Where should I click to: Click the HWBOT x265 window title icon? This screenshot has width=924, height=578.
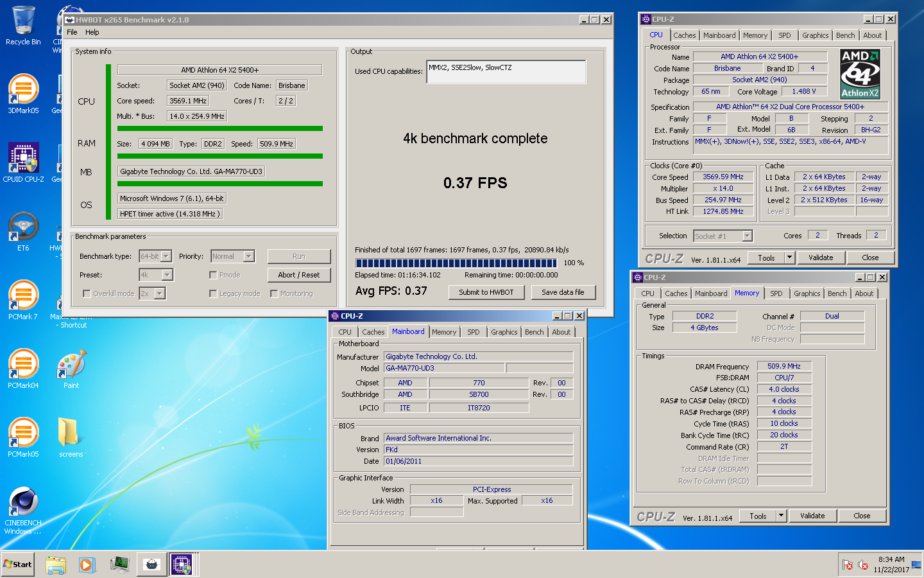(69, 20)
